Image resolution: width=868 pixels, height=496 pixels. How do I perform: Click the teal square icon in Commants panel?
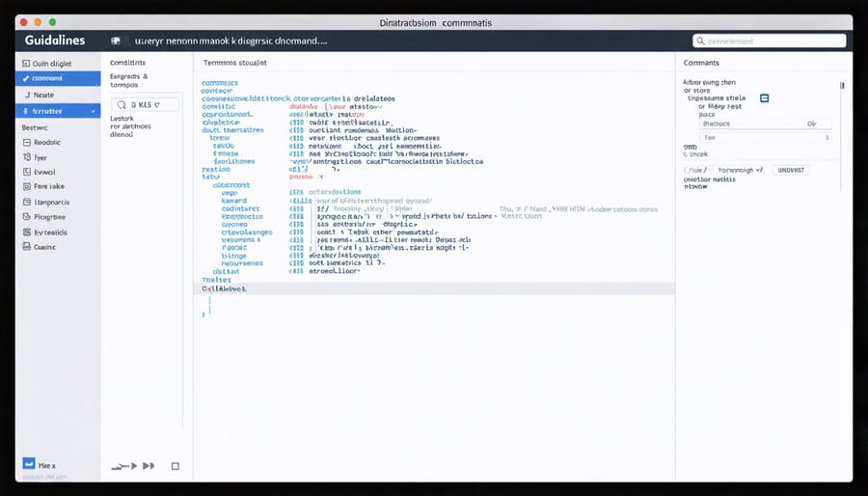765,98
